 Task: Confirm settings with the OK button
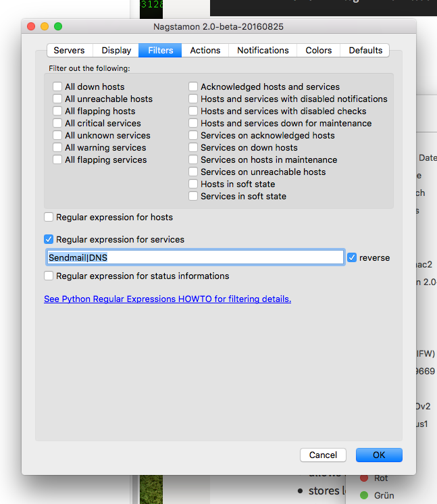(379, 455)
